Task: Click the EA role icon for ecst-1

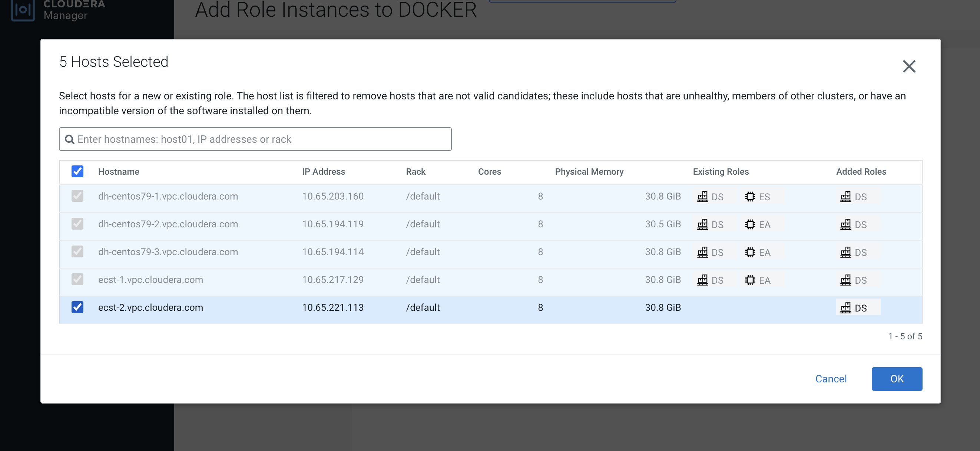Action: point(750,280)
